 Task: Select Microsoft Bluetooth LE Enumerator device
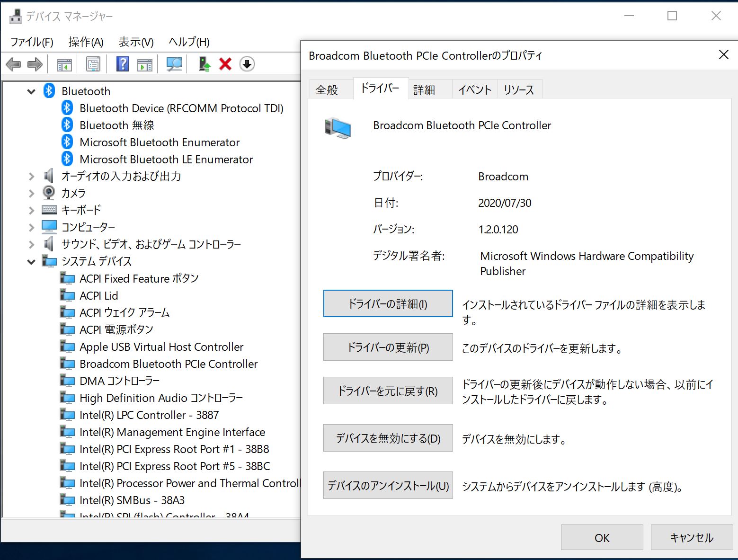(166, 160)
